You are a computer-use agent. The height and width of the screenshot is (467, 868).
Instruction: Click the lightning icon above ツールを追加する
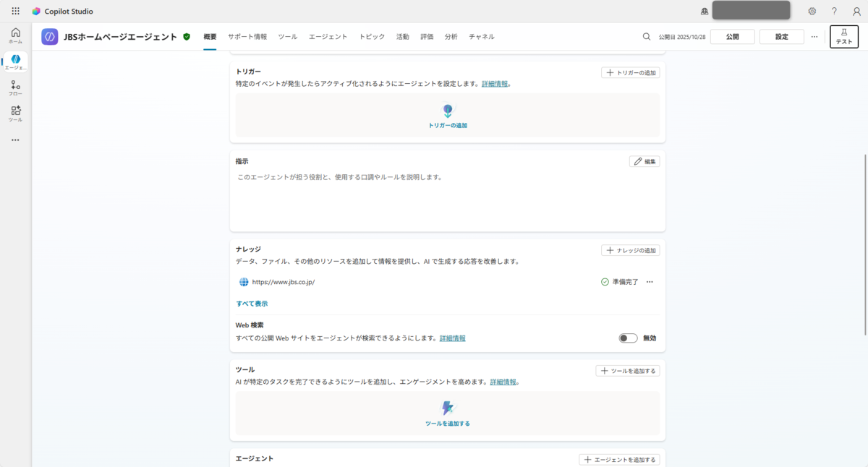click(x=447, y=409)
